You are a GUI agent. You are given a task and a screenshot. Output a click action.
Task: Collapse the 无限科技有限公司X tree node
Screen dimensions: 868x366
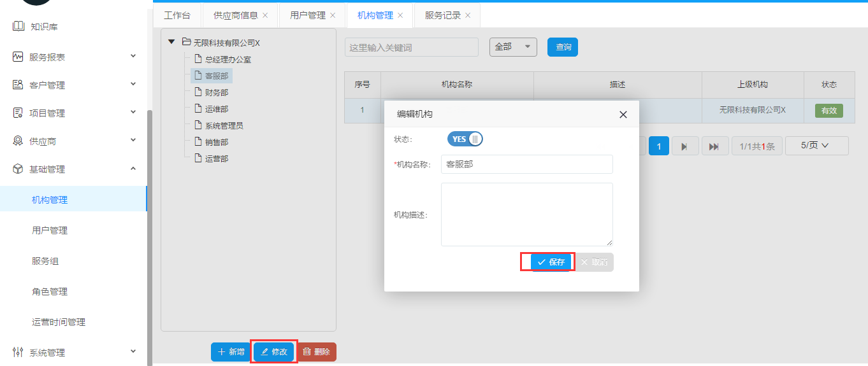[171, 42]
